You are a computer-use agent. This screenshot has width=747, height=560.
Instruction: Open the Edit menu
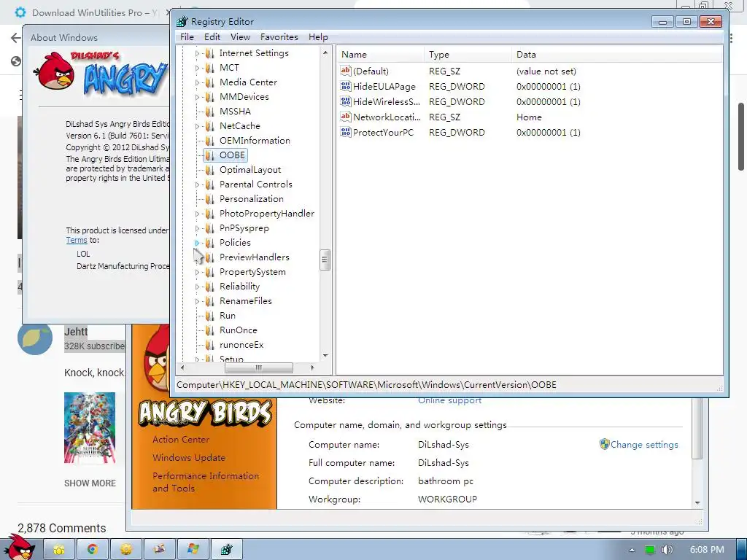click(212, 36)
